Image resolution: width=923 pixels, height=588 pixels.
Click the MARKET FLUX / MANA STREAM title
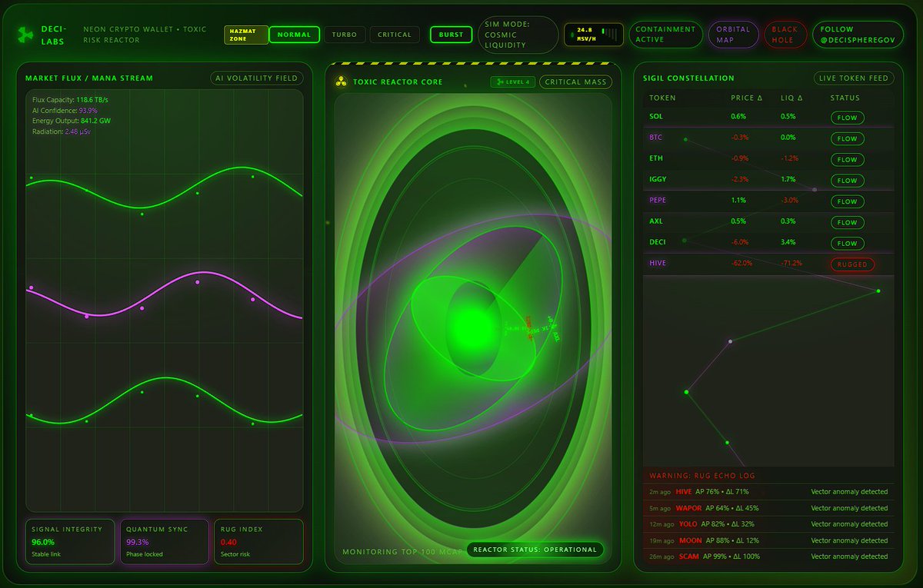point(89,78)
